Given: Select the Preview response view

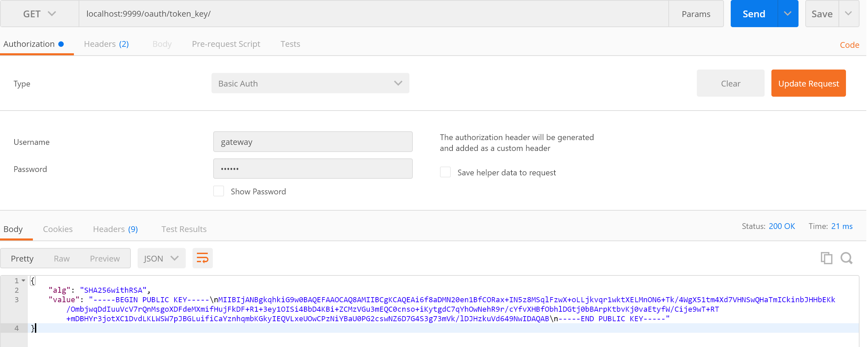Looking at the screenshot, I should coord(105,258).
